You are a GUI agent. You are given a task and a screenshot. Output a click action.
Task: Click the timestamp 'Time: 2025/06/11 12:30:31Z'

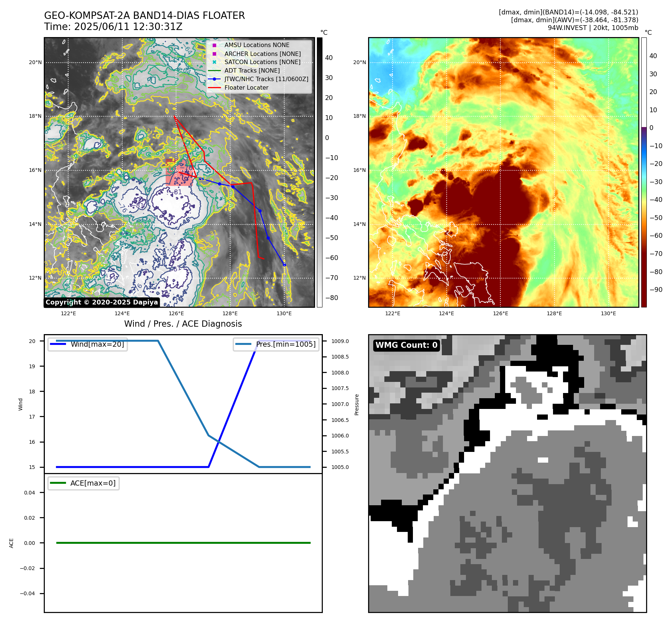coord(113,27)
